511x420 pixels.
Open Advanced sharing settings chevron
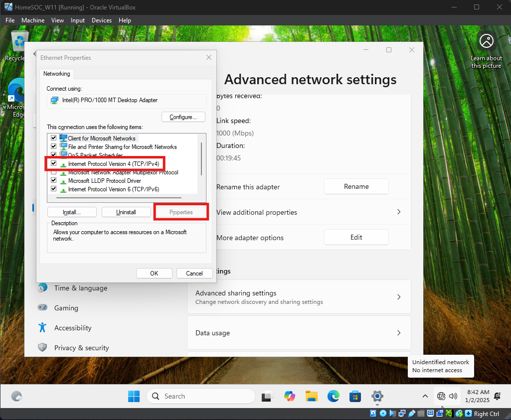click(x=398, y=297)
